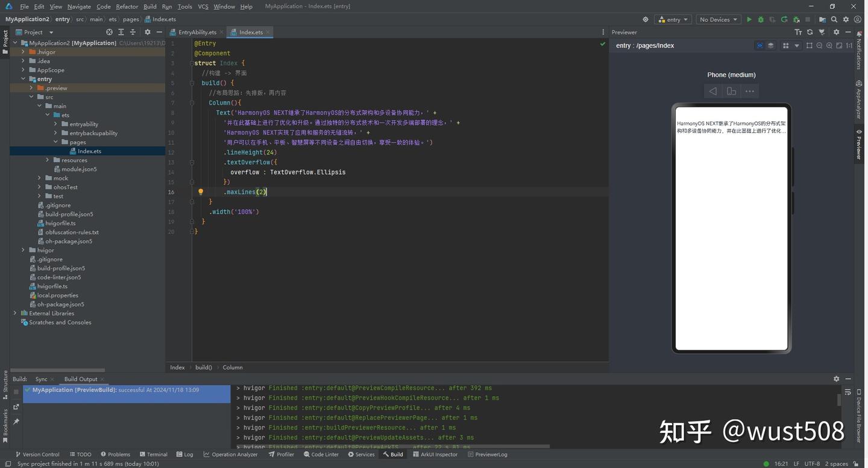Click the yellow intention lightbulb on line 16
The image size is (868, 468).
tap(201, 192)
